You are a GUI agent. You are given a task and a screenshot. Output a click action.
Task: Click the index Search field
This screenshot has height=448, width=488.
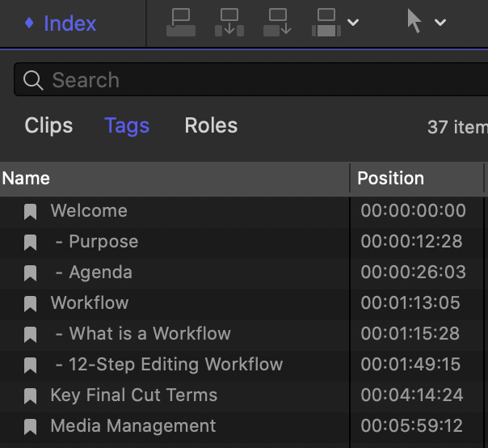[250, 80]
